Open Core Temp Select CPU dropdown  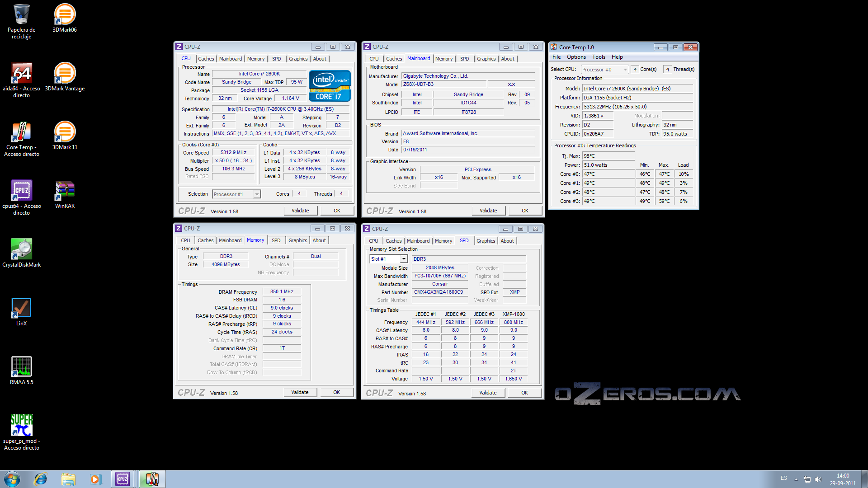click(605, 70)
